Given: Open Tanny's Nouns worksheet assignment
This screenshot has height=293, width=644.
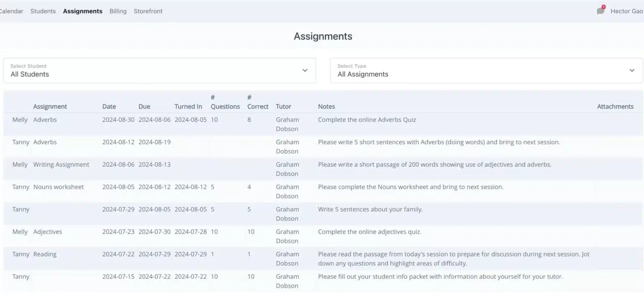Looking at the screenshot, I should click(59, 187).
